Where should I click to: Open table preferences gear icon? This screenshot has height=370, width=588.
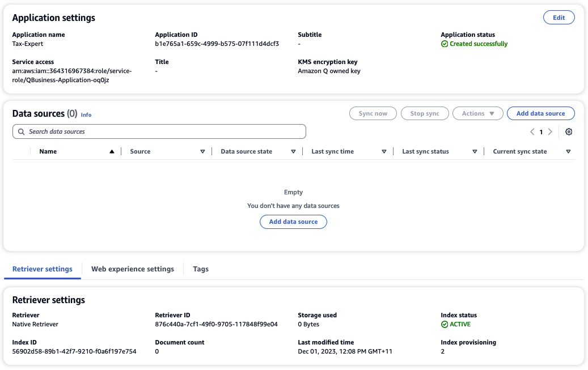point(569,131)
